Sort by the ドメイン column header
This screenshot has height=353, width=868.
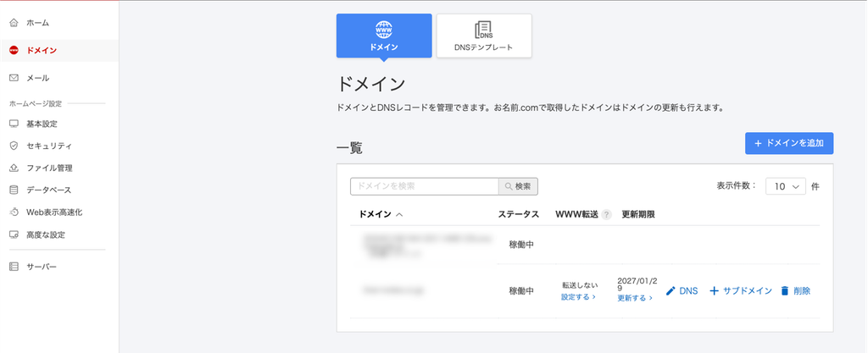point(381,215)
